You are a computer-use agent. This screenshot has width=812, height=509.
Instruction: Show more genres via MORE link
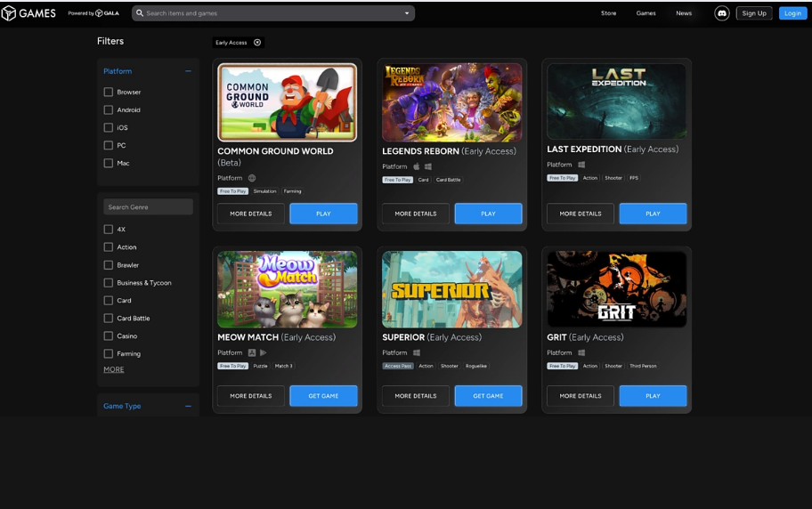[114, 369]
